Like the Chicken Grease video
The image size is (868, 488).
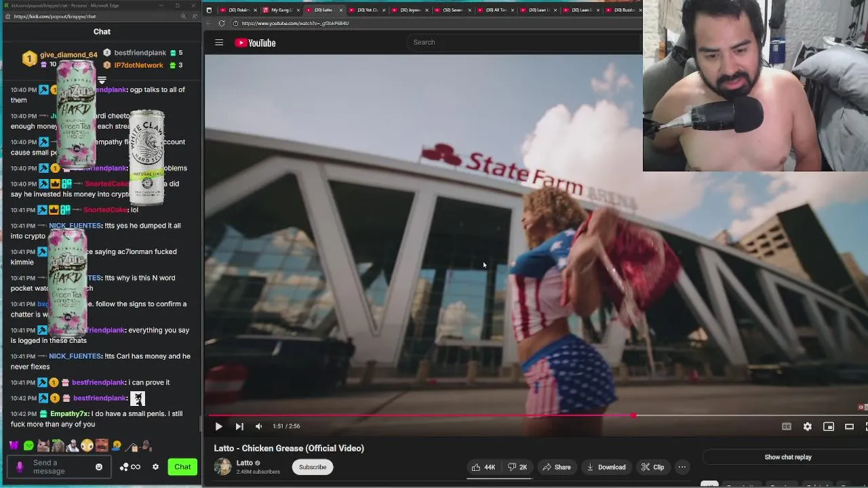click(483, 467)
